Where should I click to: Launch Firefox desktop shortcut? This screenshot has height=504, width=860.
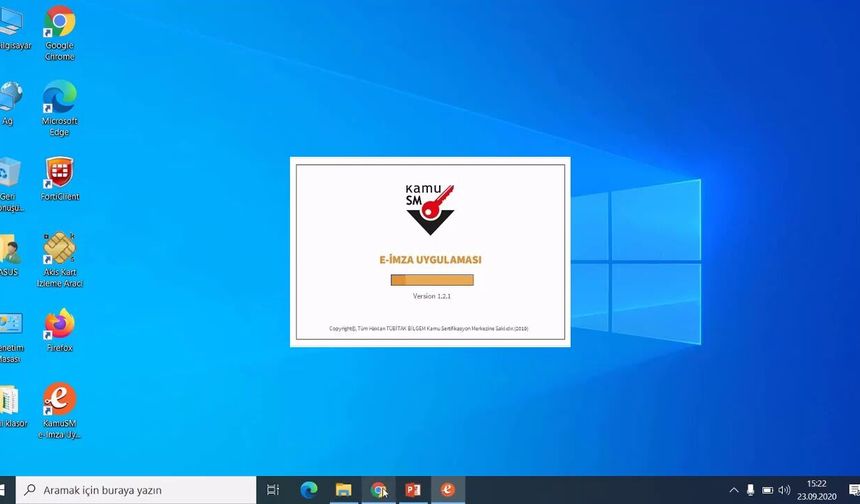click(60, 330)
